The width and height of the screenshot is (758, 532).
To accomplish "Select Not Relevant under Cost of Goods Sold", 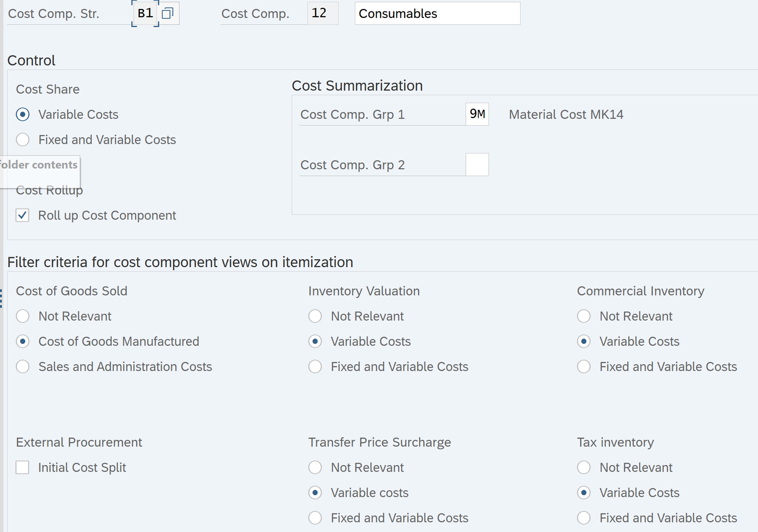I will coord(23,316).
